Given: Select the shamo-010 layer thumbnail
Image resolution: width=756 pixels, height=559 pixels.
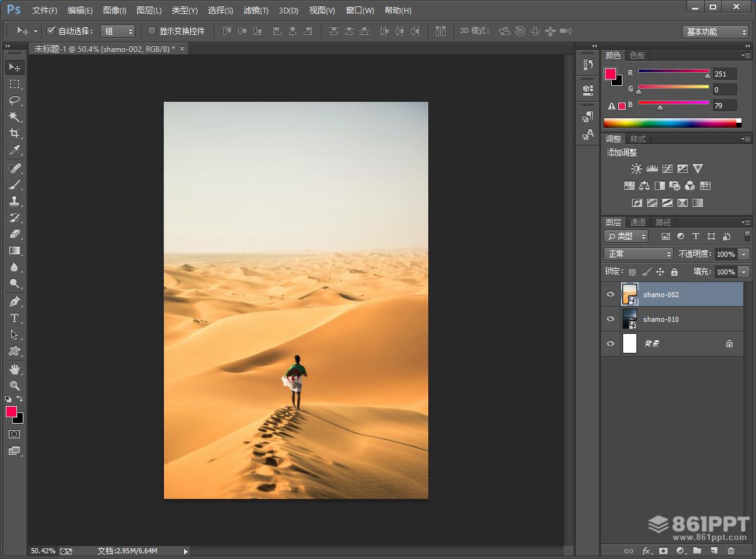Looking at the screenshot, I should coord(629,319).
